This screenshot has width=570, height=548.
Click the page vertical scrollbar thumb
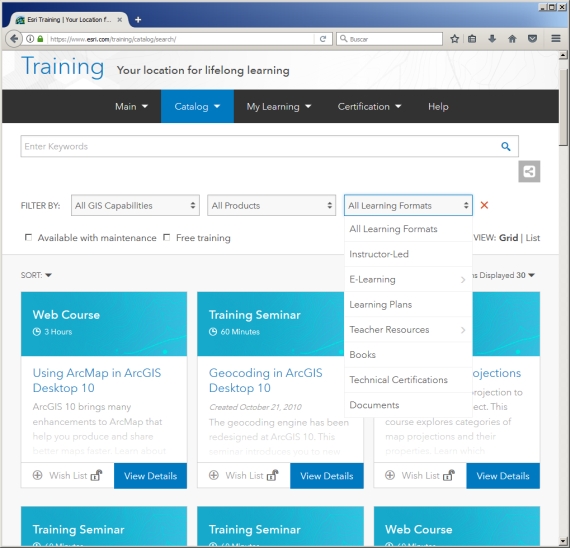coord(563,108)
